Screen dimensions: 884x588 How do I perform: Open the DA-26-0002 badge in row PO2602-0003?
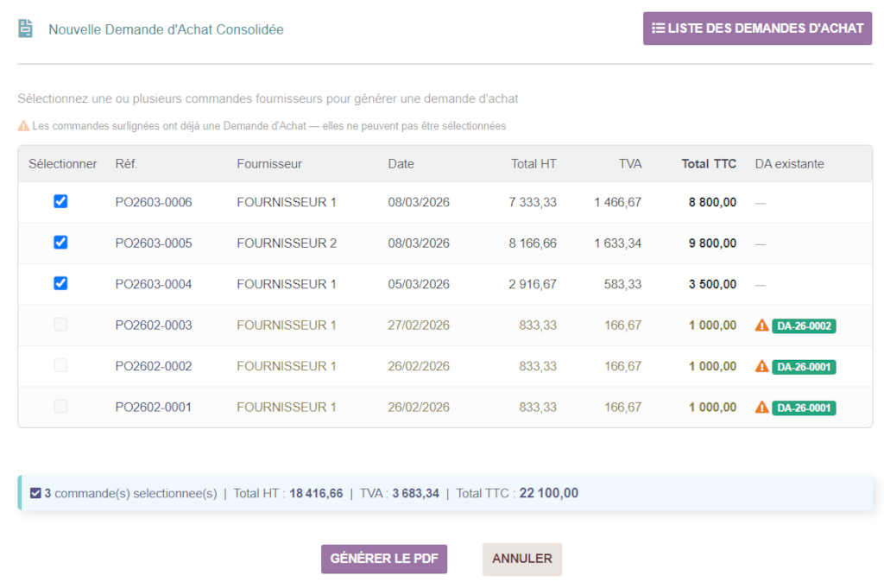[804, 326]
